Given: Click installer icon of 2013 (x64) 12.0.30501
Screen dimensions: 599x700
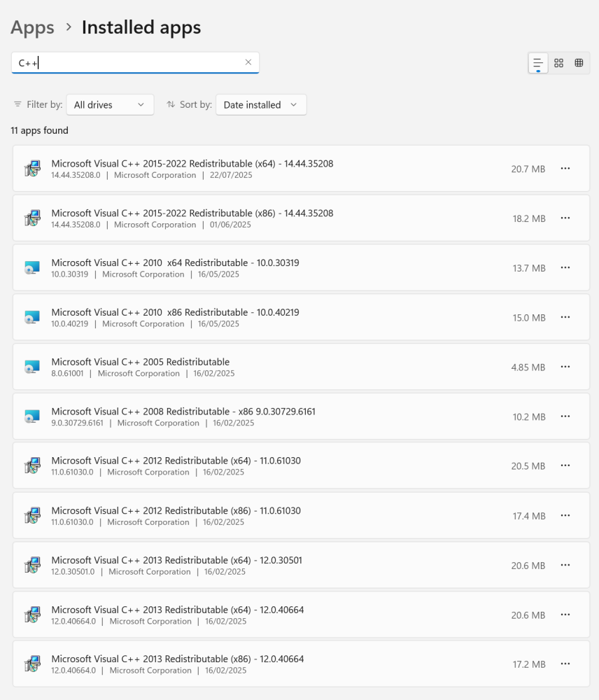Looking at the screenshot, I should [x=33, y=565].
